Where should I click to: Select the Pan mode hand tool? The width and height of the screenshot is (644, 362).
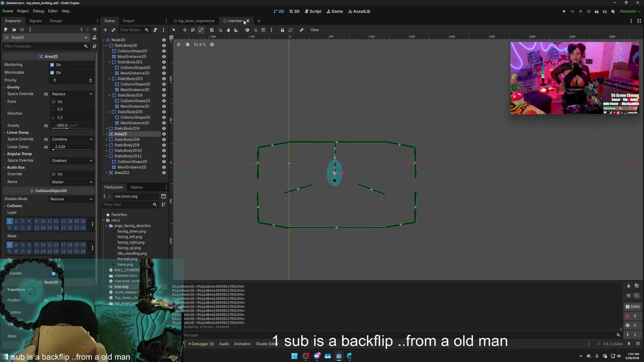[228, 30]
